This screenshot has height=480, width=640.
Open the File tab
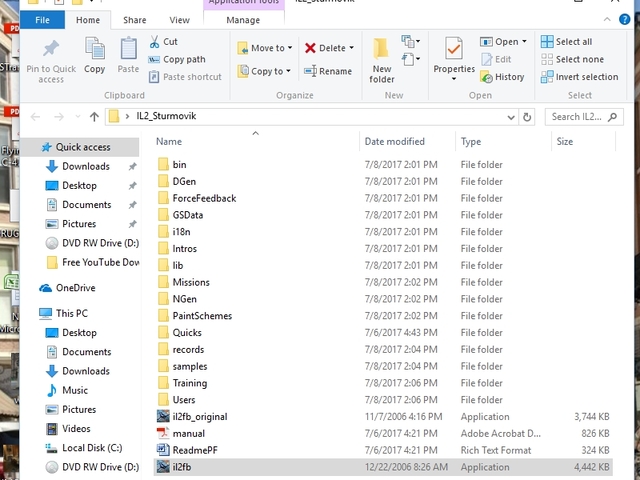[x=42, y=20]
